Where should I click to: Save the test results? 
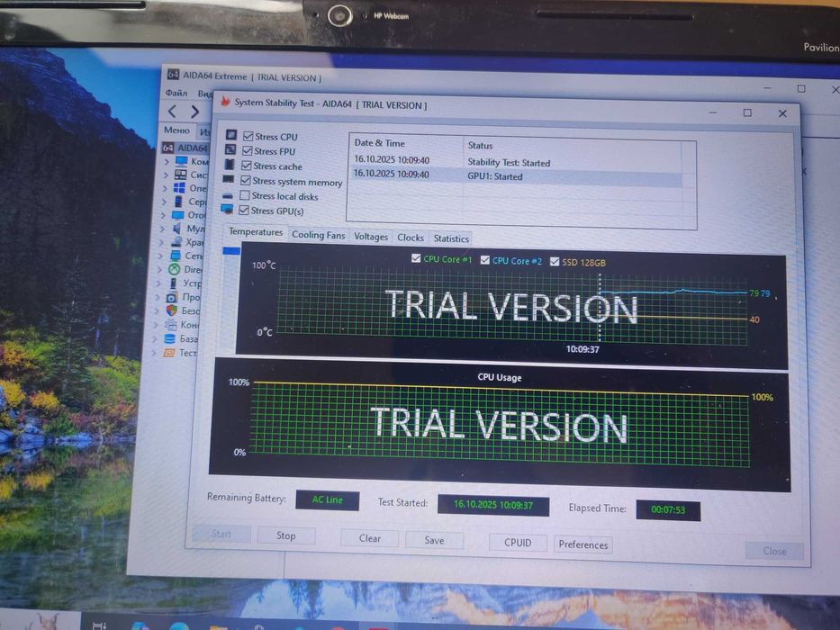(434, 540)
